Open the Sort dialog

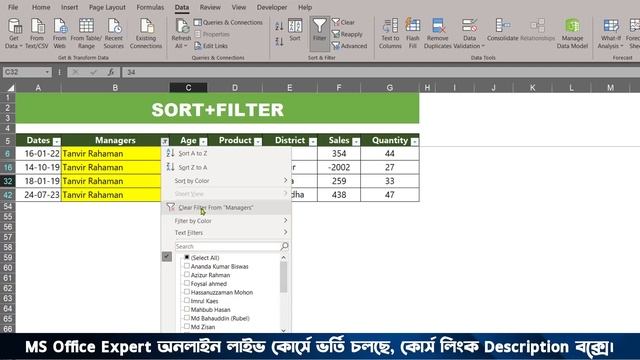[295, 30]
